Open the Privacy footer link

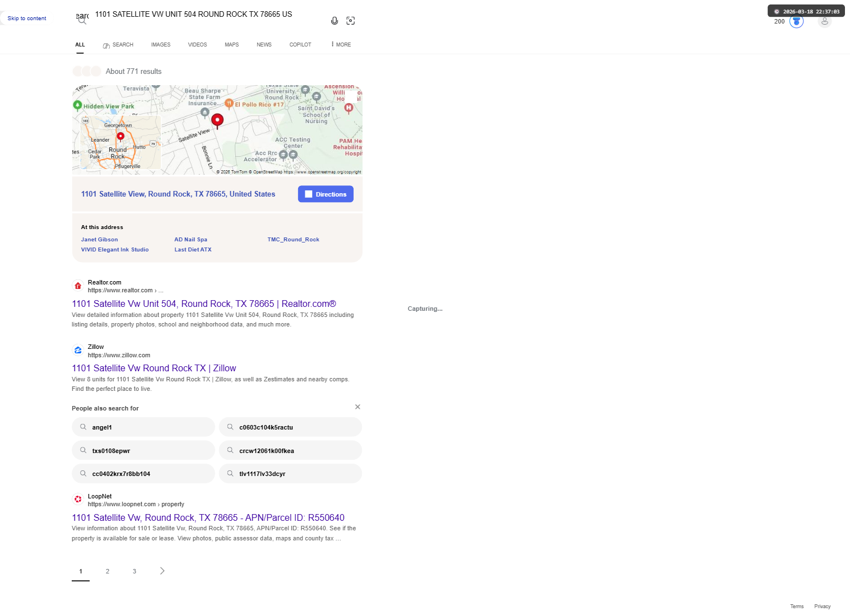click(x=823, y=606)
